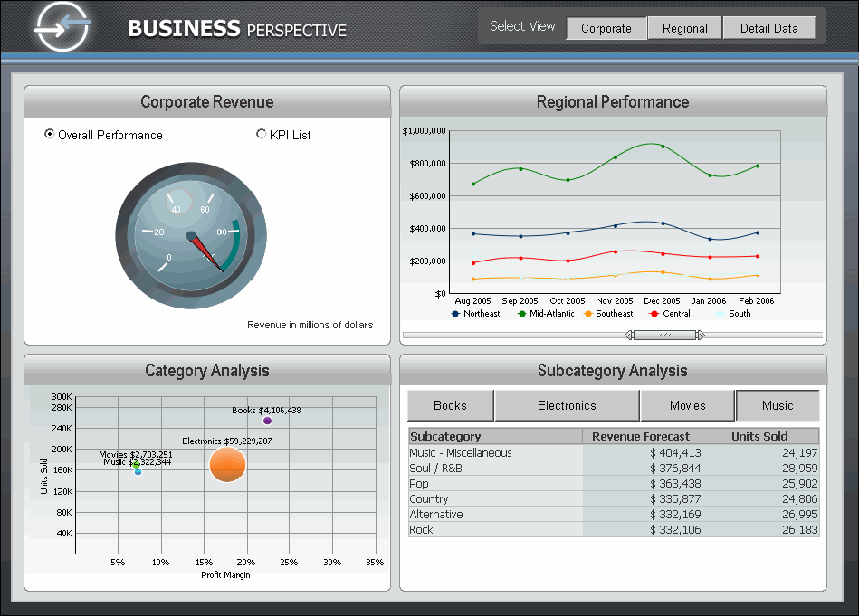Click the Southeast Jan 2006 data point

[x=710, y=279]
